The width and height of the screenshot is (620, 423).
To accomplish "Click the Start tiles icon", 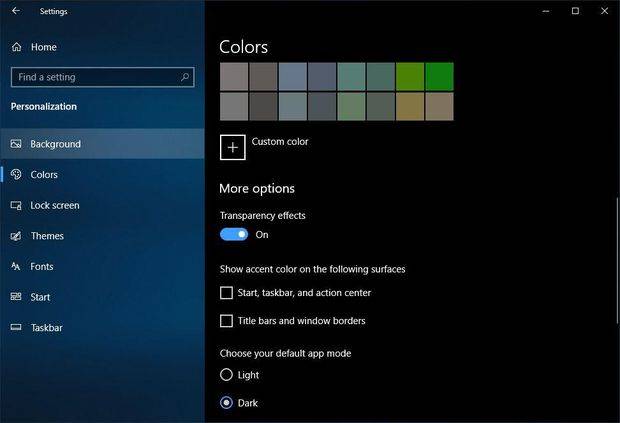I will pyautogui.click(x=16, y=296).
